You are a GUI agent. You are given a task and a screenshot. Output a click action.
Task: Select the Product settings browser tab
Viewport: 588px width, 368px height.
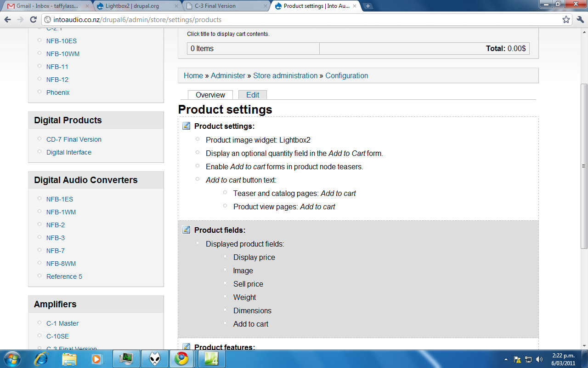click(x=315, y=6)
